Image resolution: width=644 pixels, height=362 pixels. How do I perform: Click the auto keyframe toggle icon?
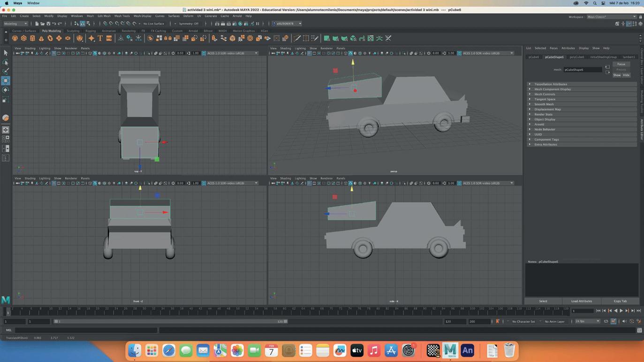pyautogui.click(x=497, y=322)
